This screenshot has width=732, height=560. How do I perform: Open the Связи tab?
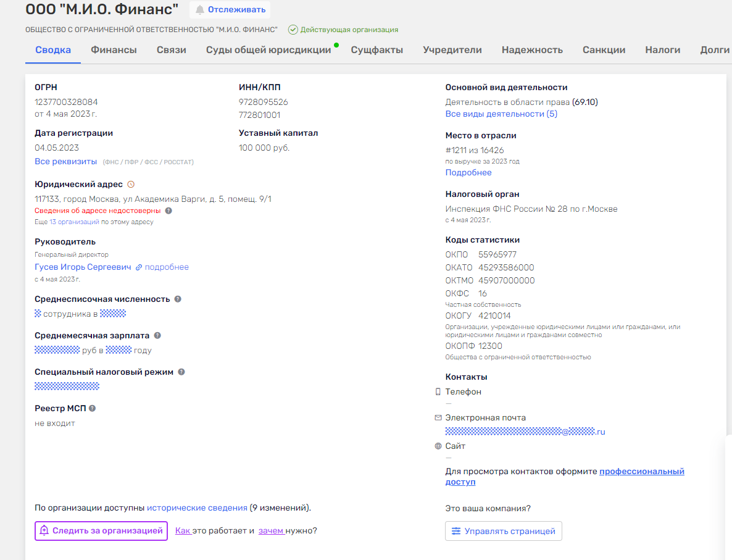[x=172, y=50]
